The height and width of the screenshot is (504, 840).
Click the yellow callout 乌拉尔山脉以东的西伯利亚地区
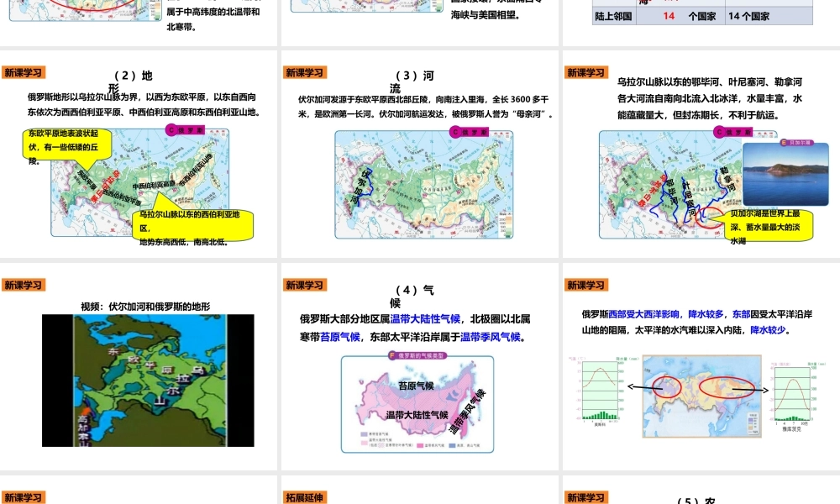192,224
